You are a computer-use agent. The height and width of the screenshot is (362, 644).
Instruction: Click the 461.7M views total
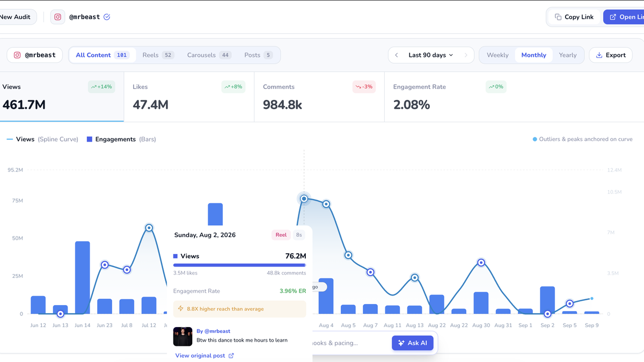tap(24, 105)
